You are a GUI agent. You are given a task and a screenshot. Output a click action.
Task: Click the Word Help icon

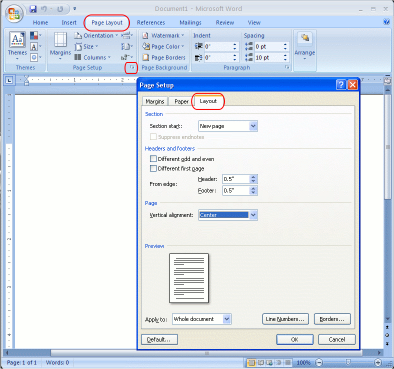(x=386, y=22)
